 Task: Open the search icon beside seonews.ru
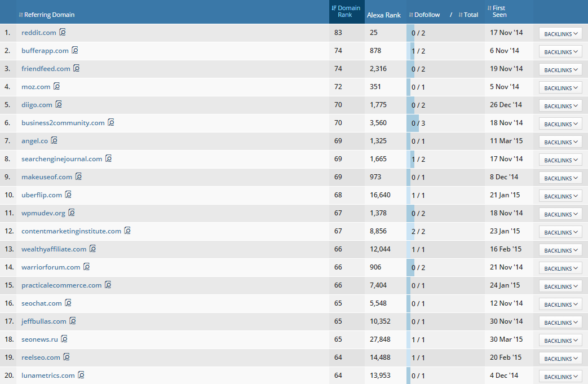pos(64,339)
